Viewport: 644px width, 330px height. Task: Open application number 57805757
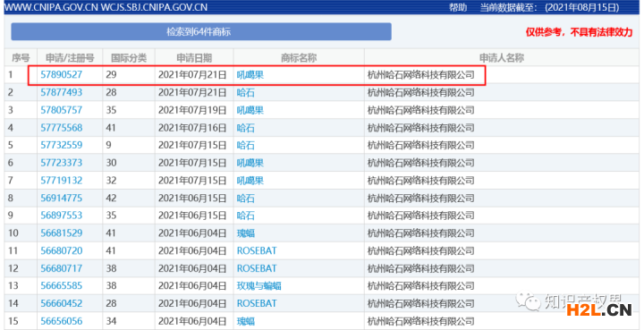(x=61, y=110)
